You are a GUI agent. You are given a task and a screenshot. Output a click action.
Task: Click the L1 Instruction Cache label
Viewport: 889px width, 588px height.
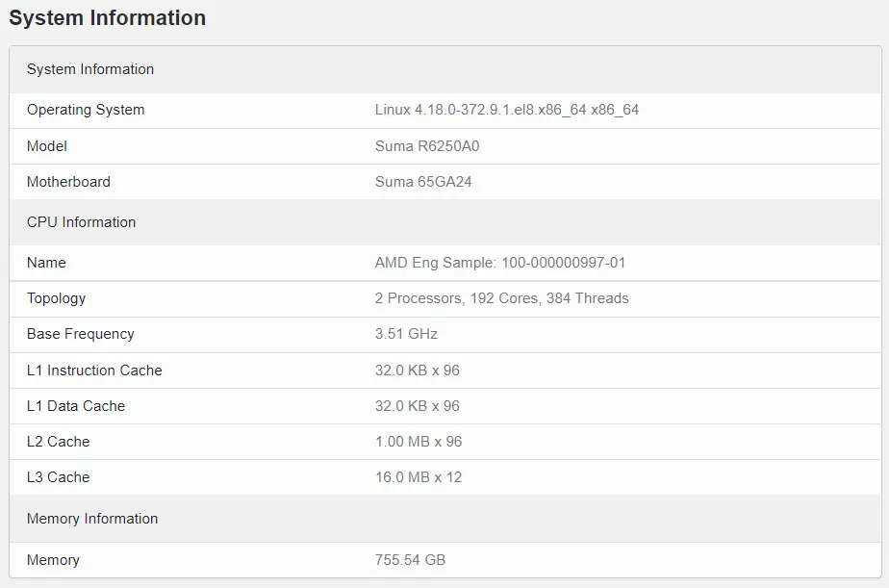tap(94, 371)
